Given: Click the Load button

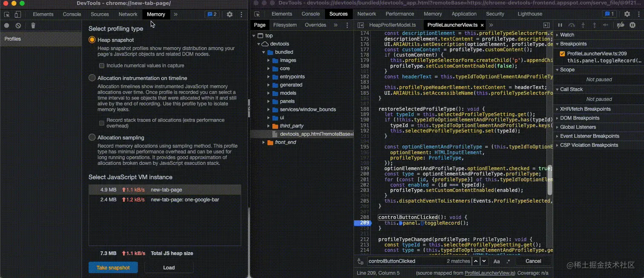Looking at the screenshot, I should click(169, 267).
